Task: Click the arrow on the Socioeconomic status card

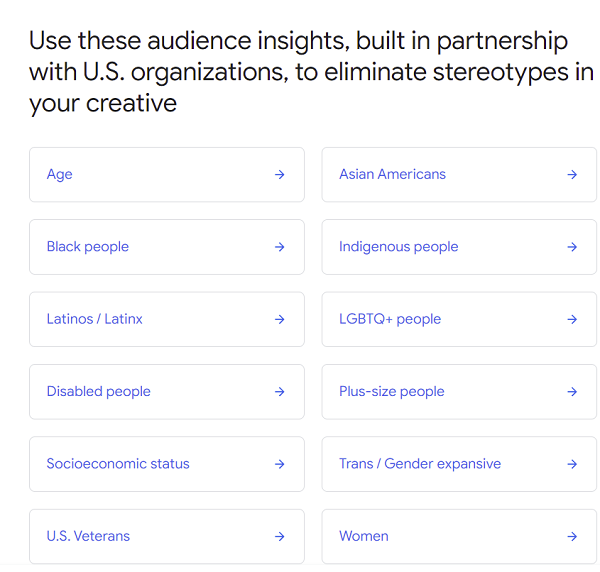Action: (280, 464)
